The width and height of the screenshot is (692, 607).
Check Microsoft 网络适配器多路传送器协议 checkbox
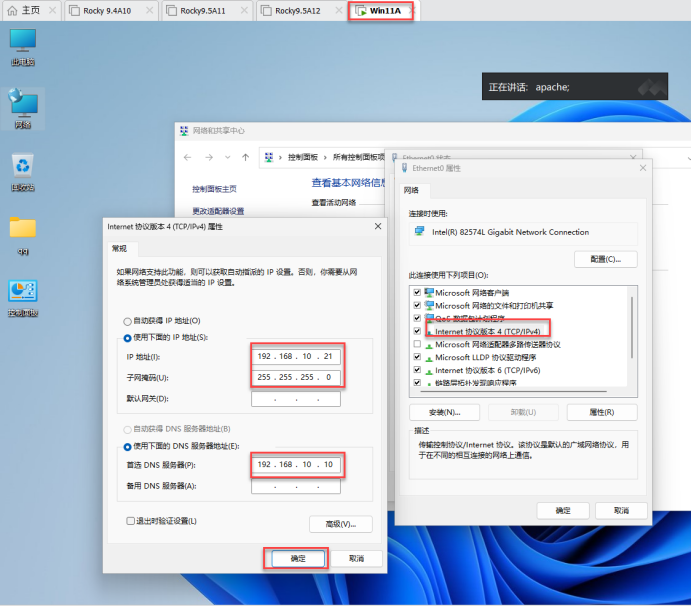[x=416, y=344]
